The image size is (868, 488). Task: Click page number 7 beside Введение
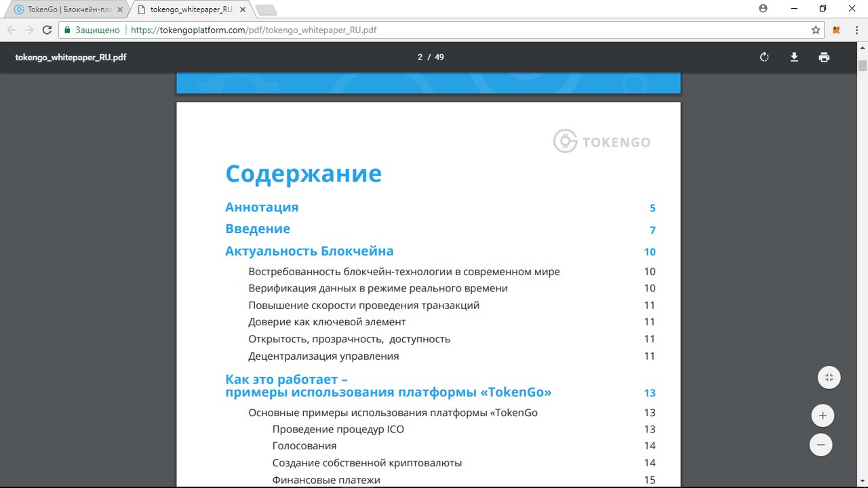(652, 230)
